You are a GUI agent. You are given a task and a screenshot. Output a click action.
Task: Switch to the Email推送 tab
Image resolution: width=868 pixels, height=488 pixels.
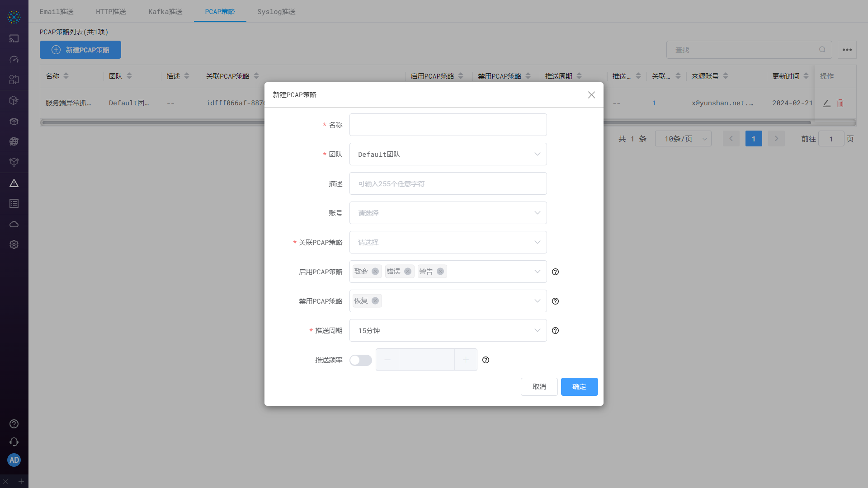(x=56, y=11)
